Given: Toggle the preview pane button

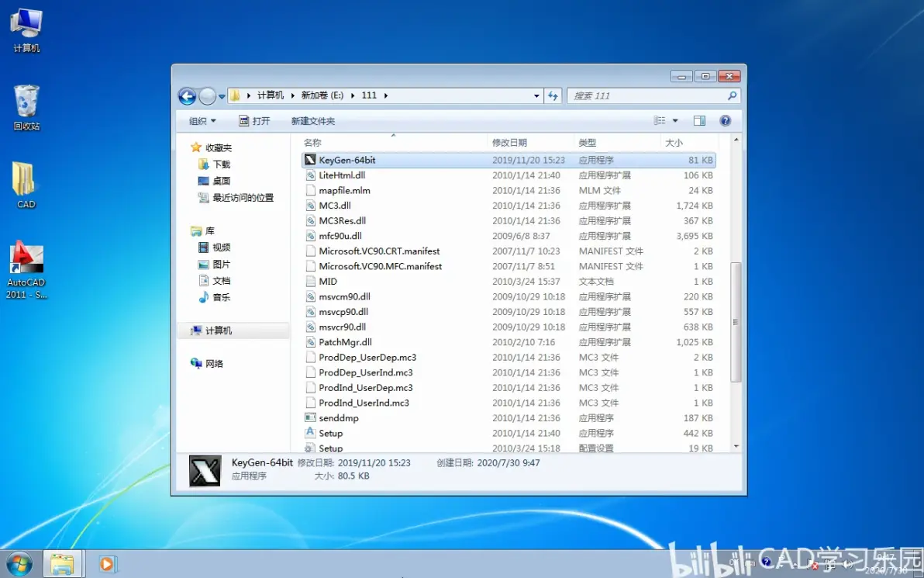Looking at the screenshot, I should click(699, 121).
